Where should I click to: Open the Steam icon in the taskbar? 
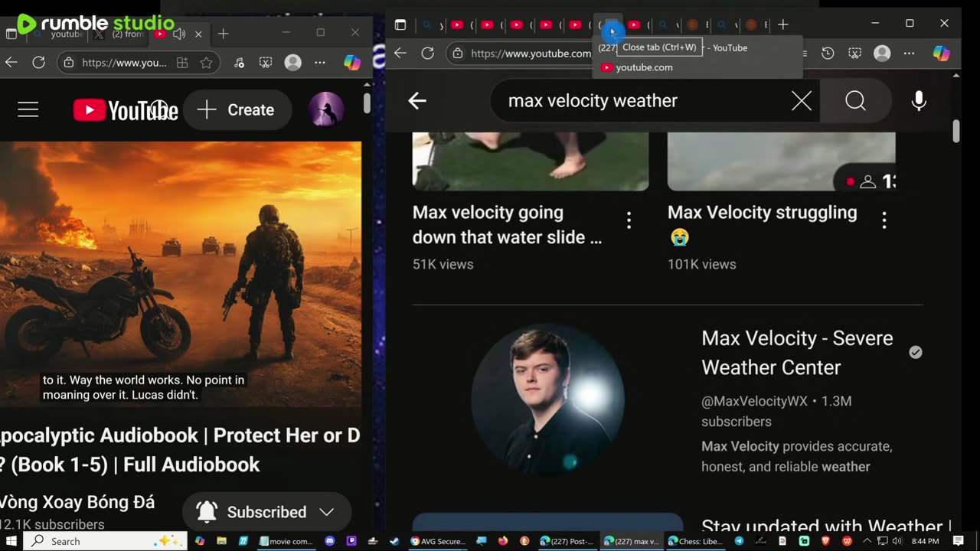point(395,541)
